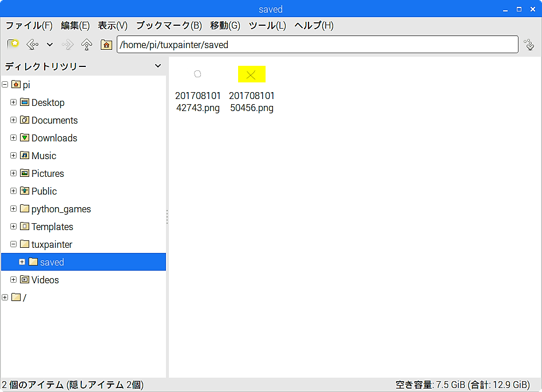Open the ブックマーク(B) menu
Screen dimensions: 542x392
169,26
